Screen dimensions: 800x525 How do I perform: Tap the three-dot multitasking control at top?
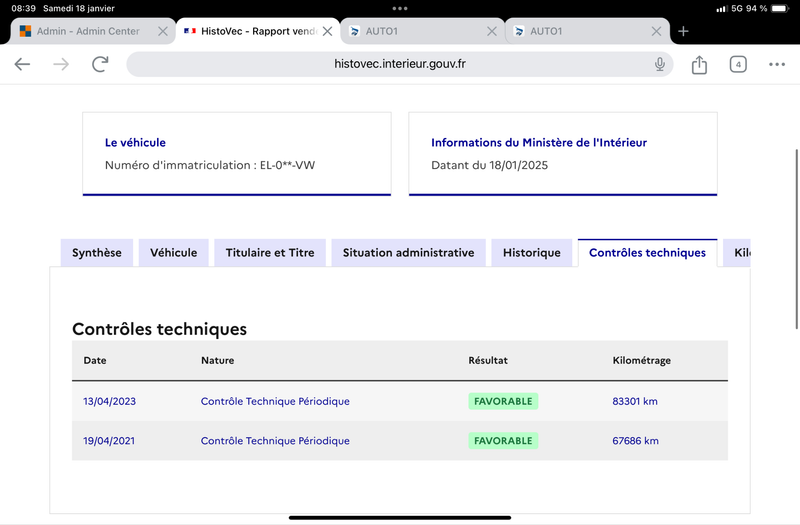(x=400, y=8)
